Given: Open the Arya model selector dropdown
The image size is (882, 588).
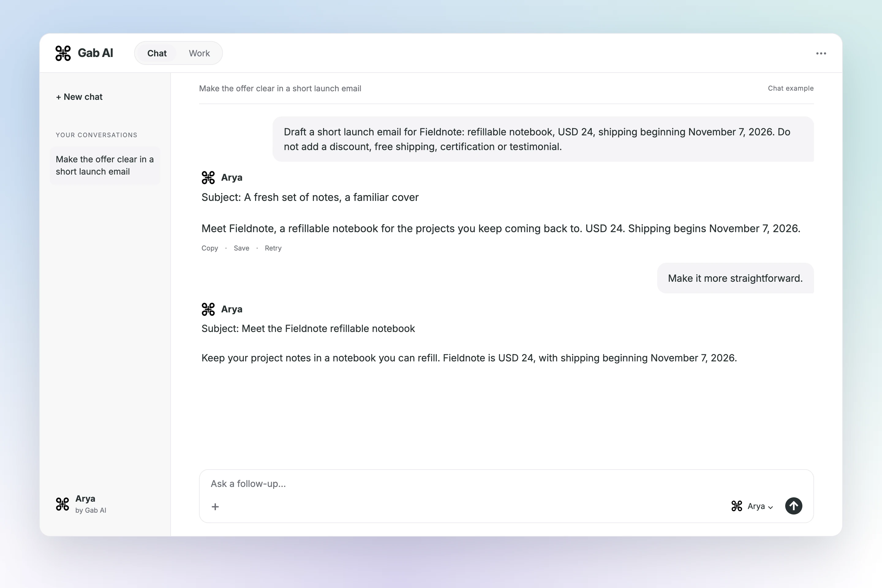Looking at the screenshot, I should click(x=752, y=506).
